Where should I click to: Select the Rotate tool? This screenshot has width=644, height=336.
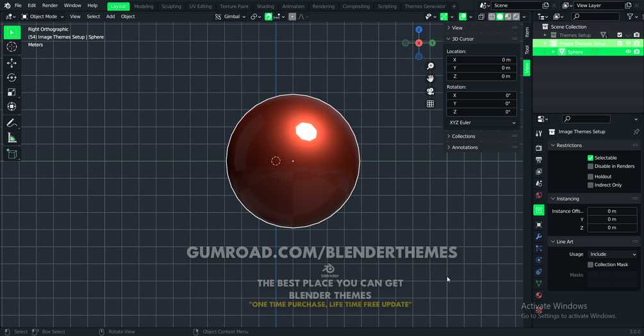coord(12,78)
